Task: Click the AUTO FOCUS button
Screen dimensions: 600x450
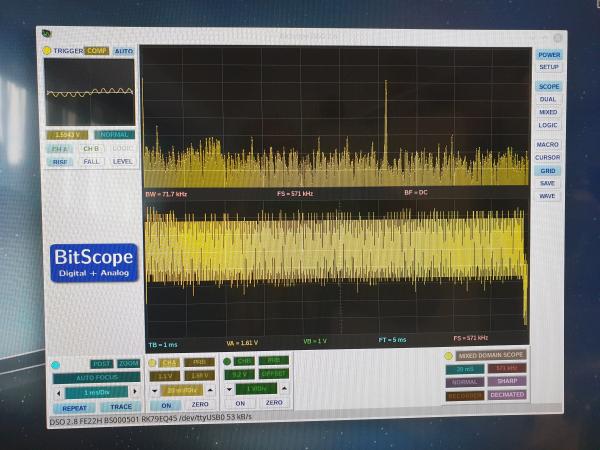Action: point(96,378)
